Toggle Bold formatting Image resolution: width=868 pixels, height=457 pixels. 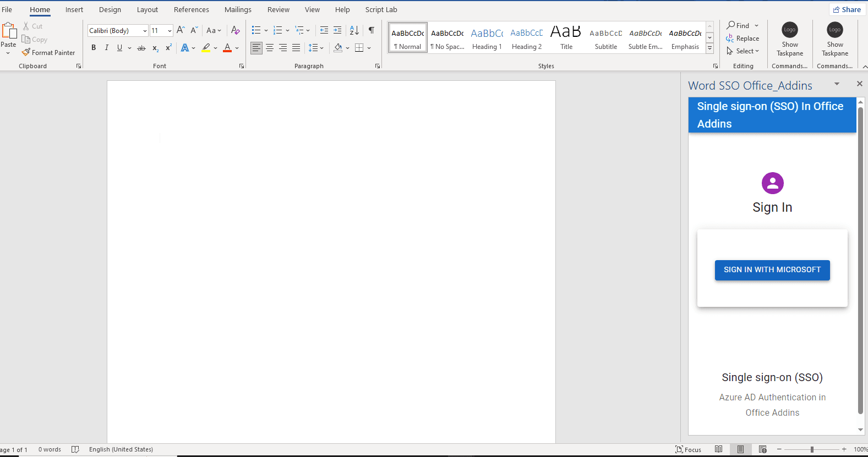click(x=94, y=48)
